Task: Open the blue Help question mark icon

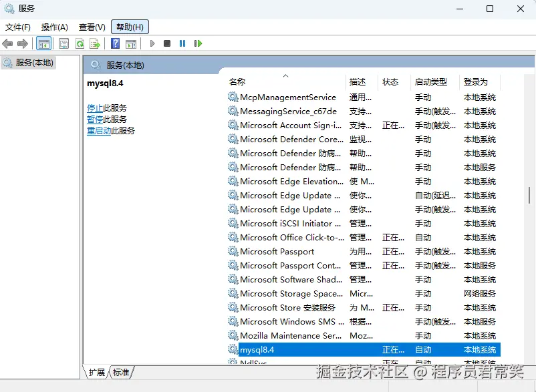Action: pyautogui.click(x=116, y=43)
